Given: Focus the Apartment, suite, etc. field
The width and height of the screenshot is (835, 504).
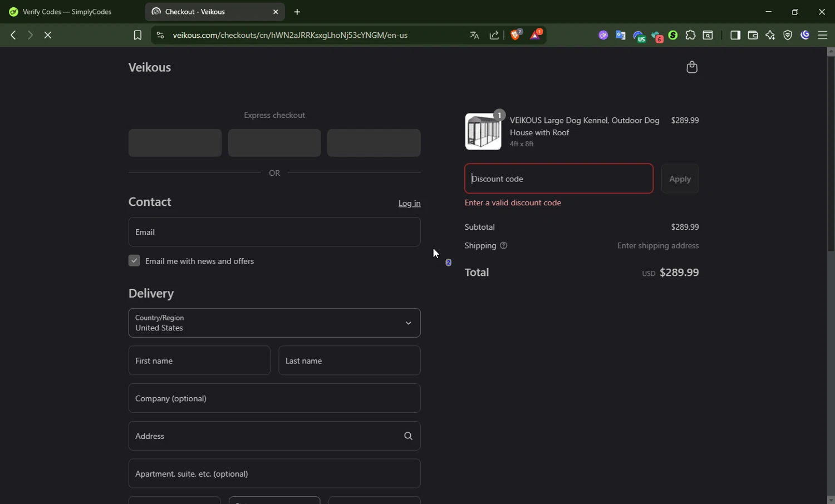Looking at the screenshot, I should click(x=274, y=474).
